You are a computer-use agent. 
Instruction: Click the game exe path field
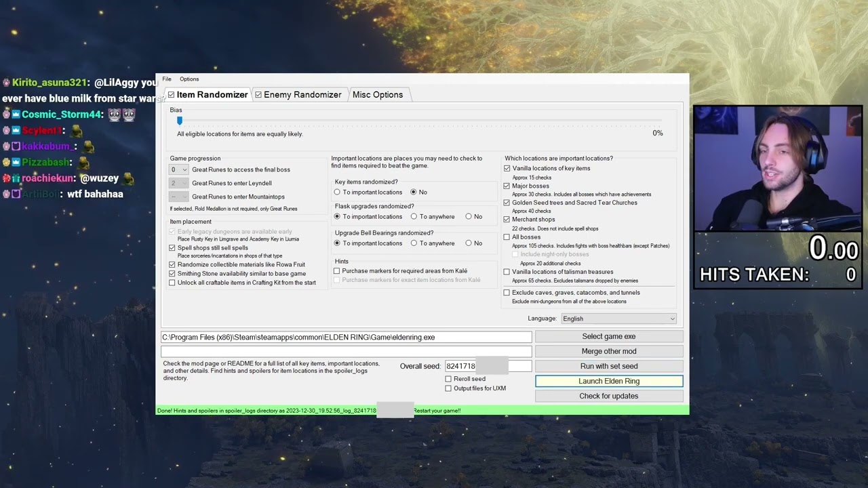tap(347, 338)
